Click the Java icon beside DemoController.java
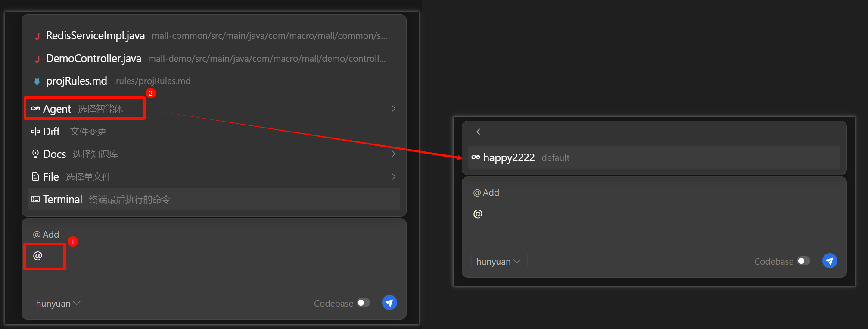The image size is (868, 329). 37,59
